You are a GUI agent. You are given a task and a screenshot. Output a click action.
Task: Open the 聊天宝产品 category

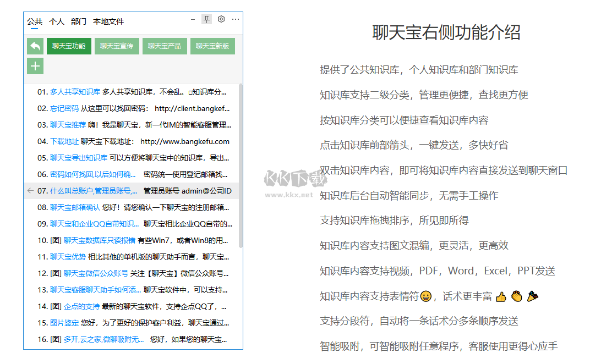pyautogui.click(x=165, y=46)
